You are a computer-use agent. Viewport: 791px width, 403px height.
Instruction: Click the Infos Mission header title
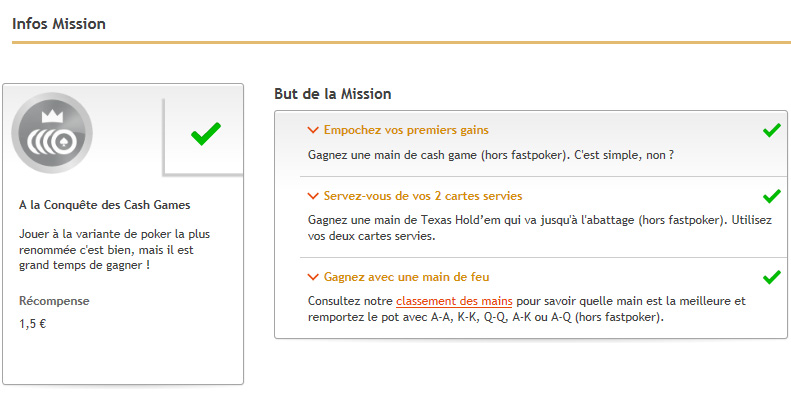pyautogui.click(x=59, y=24)
